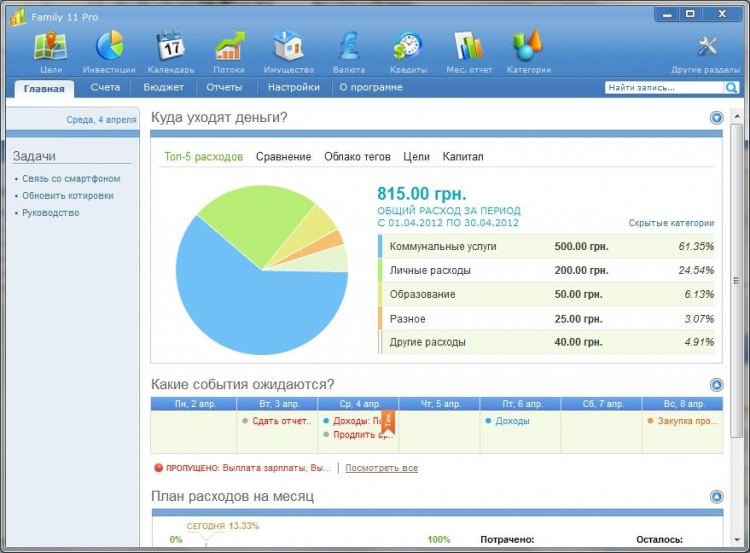Open the Руководство task link
The width and height of the screenshot is (750, 553).
pos(51,213)
